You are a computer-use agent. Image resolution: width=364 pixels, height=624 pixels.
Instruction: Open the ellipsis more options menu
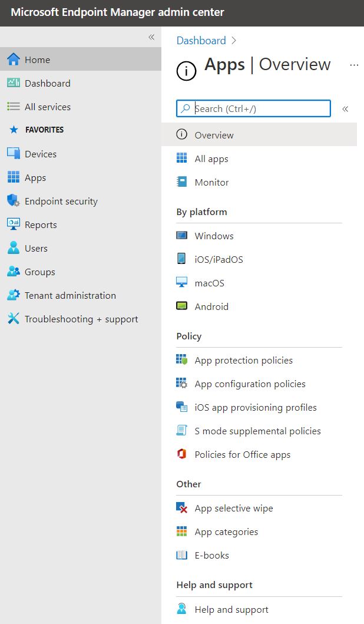[x=354, y=65]
